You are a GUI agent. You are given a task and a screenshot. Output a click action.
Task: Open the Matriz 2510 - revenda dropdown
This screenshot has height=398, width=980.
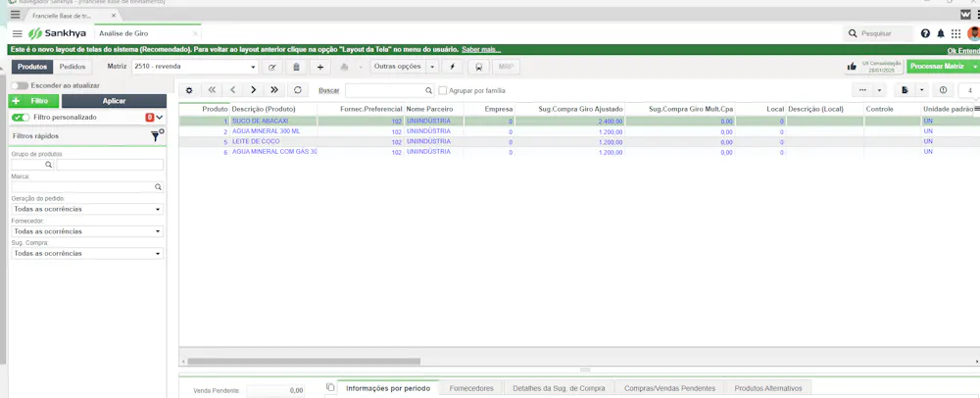click(195, 67)
